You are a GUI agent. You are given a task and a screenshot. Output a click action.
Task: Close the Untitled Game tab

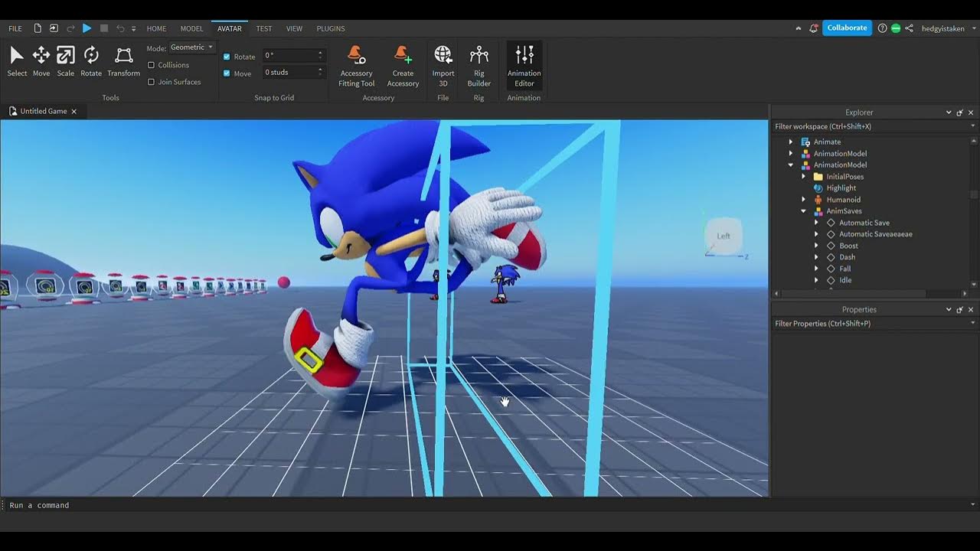point(74,112)
